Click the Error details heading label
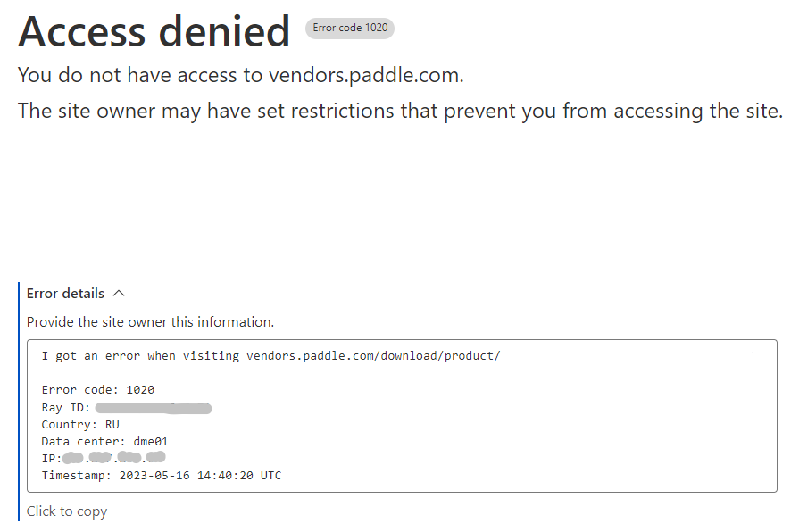This screenshot has width=799, height=532. [x=65, y=294]
